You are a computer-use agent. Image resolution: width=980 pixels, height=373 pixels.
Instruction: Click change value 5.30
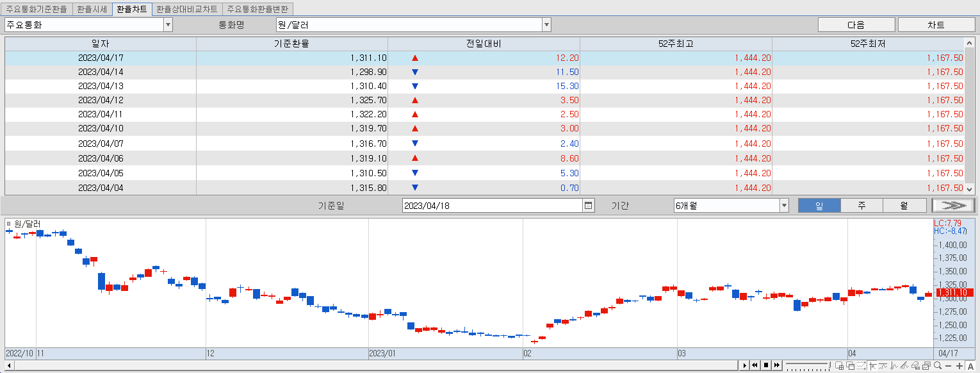click(569, 173)
